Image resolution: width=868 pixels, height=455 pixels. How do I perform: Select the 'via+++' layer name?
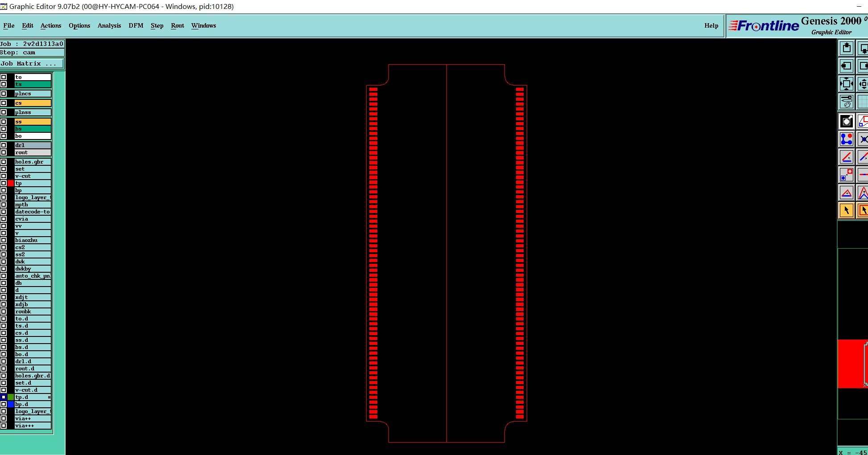click(x=33, y=426)
